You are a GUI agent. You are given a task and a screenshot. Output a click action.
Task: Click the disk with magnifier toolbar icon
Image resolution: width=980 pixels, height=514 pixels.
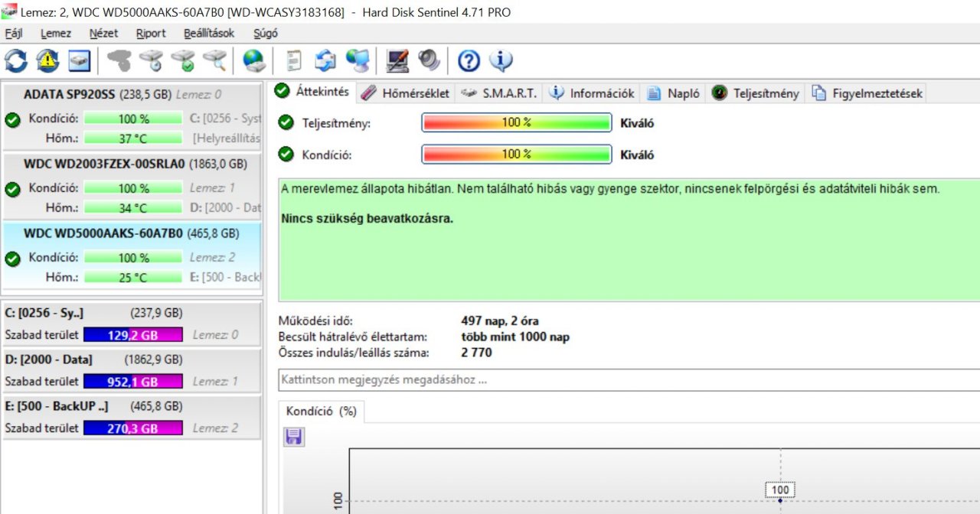[215, 60]
